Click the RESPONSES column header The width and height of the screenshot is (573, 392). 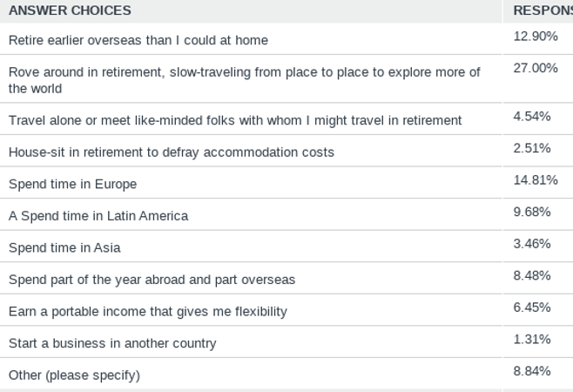click(543, 10)
